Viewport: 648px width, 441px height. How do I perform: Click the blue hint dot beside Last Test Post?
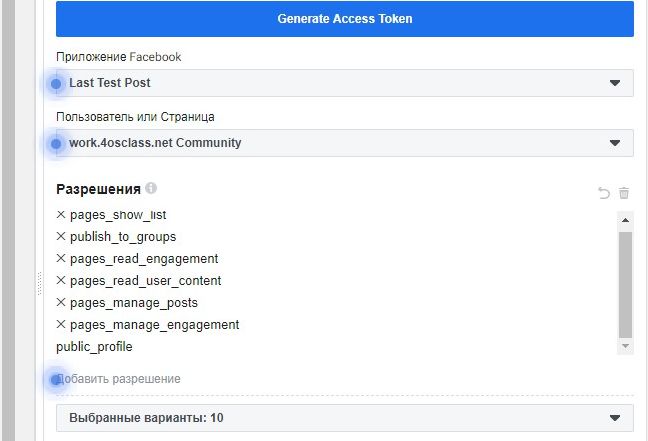[56, 84]
